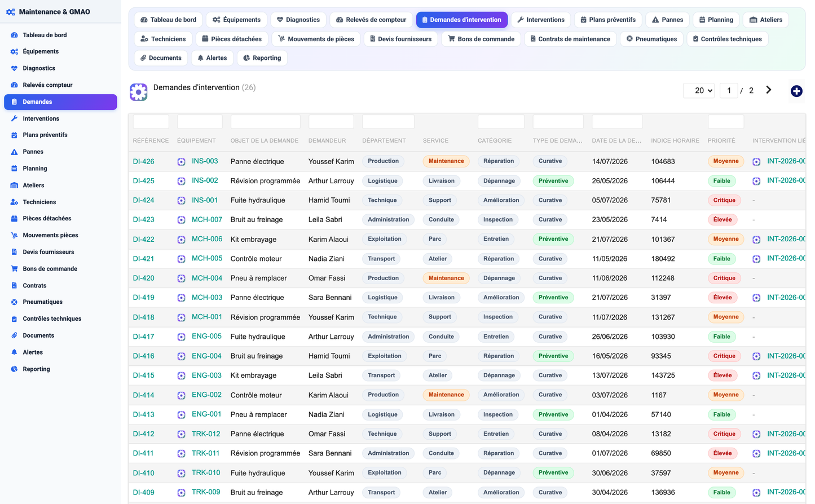This screenshot has height=504, width=815.
Task: Open reference link DI-419
Action: tap(144, 298)
